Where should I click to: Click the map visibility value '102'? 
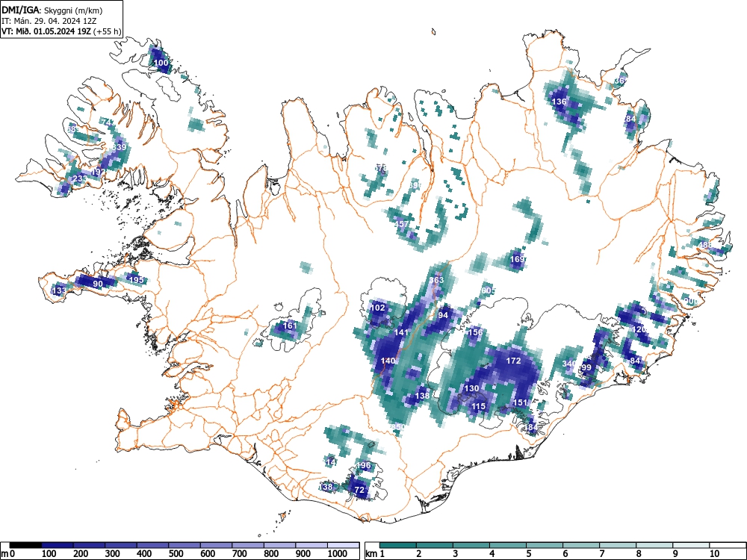click(x=377, y=308)
